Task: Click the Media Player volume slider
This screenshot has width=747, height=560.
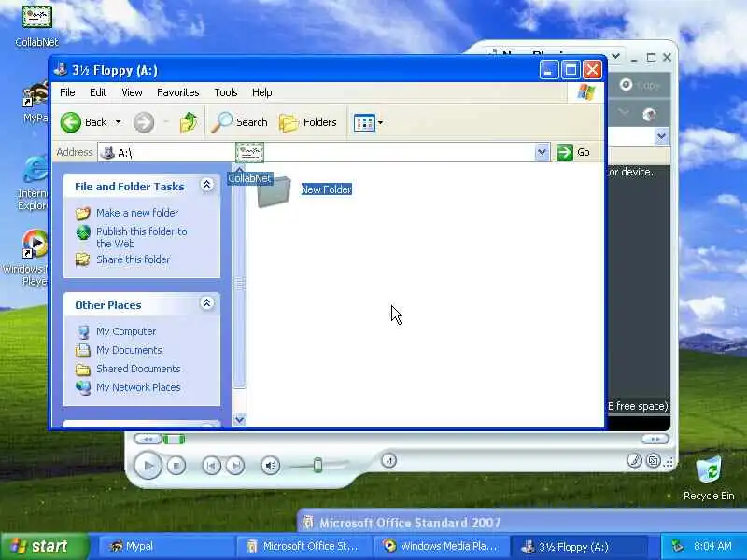Action: coord(318,465)
